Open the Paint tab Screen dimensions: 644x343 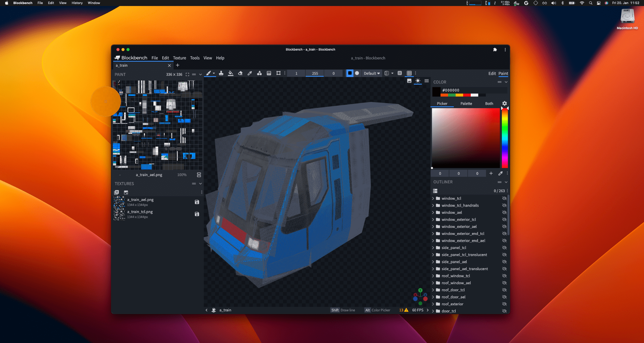pos(503,73)
